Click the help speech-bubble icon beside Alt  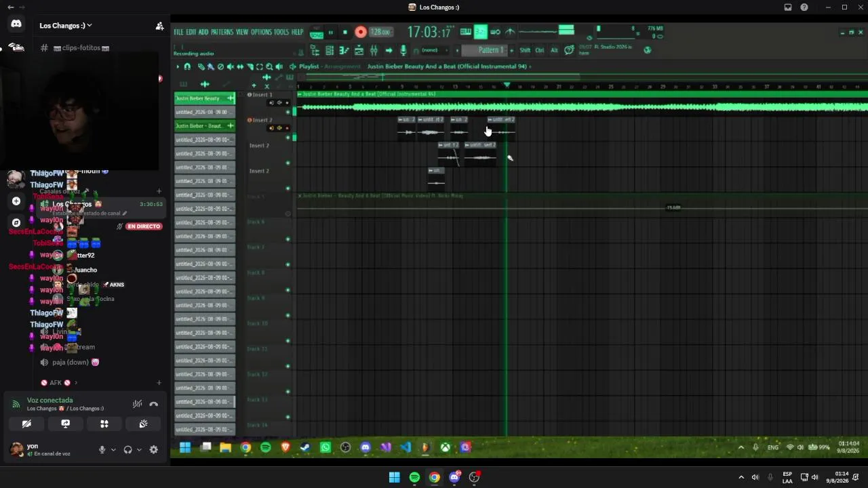point(569,50)
